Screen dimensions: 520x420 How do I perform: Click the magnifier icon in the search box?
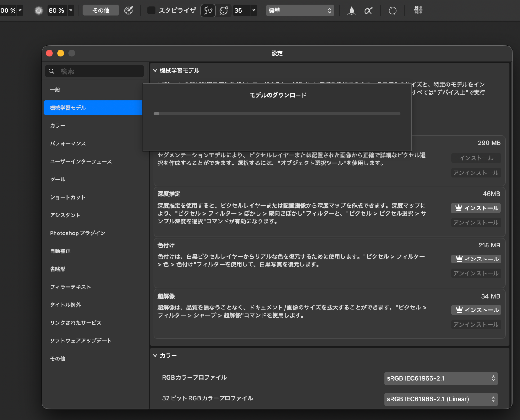pyautogui.click(x=52, y=71)
